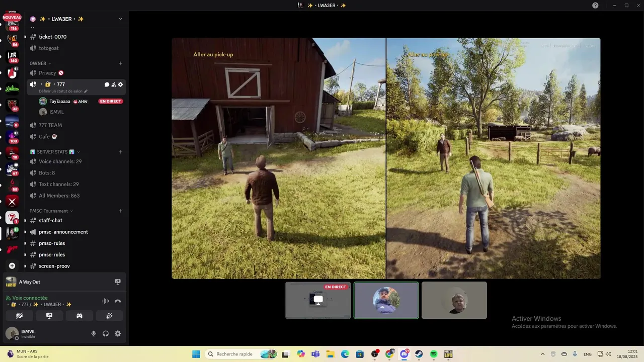Viewport: 644px width, 362px height.
Task: Open the server with the 67 badge
Action: tap(12, 169)
